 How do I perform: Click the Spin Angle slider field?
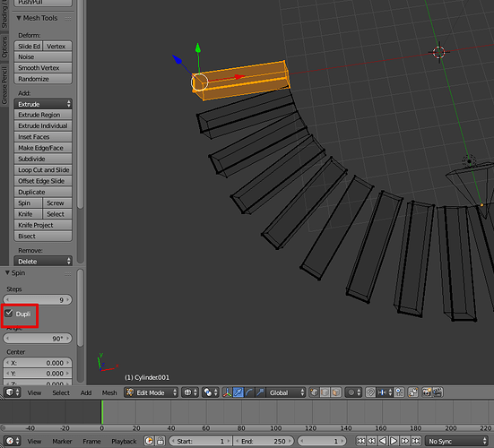click(38, 339)
